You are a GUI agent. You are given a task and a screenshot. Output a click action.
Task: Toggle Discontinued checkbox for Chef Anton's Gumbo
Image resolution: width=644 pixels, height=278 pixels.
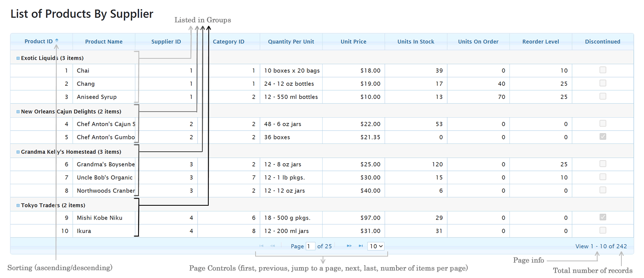603,137
